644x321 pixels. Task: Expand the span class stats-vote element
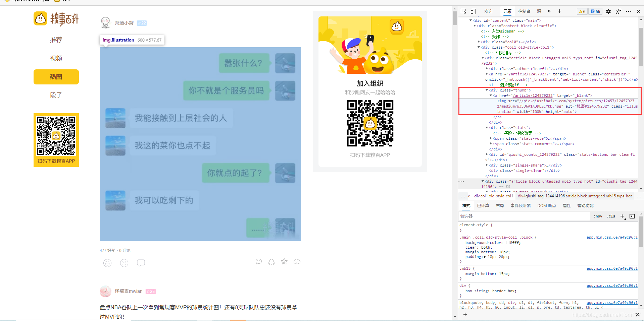tap(491, 138)
